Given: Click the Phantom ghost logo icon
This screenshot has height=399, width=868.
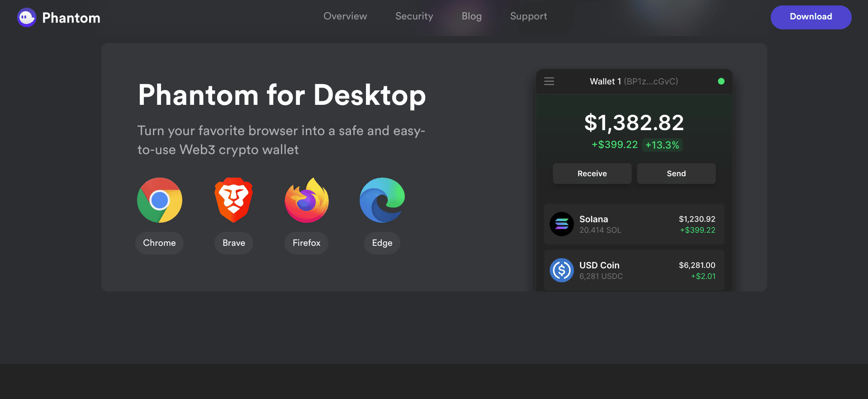Looking at the screenshot, I should pyautogui.click(x=26, y=18).
